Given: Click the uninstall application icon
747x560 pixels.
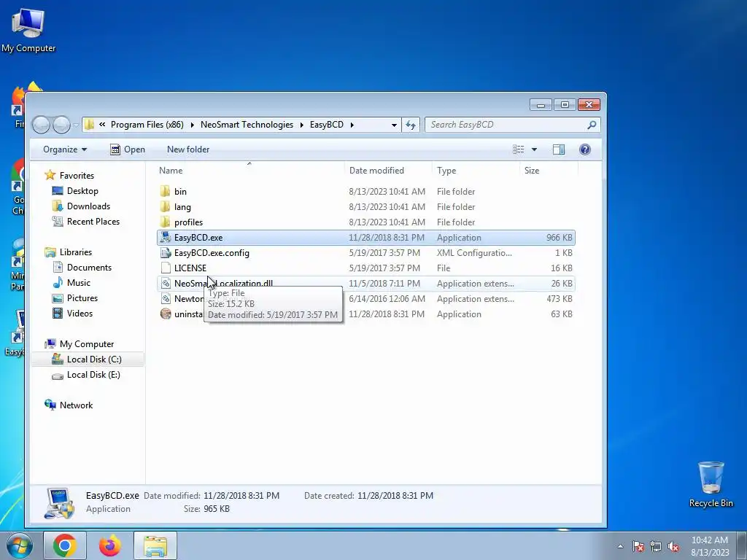Looking at the screenshot, I should pos(166,314).
